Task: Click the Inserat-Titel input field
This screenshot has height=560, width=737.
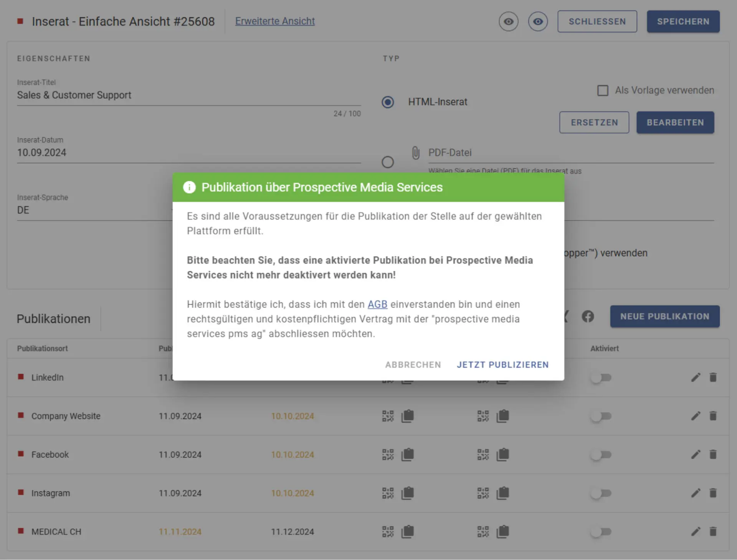Action: coord(189,95)
